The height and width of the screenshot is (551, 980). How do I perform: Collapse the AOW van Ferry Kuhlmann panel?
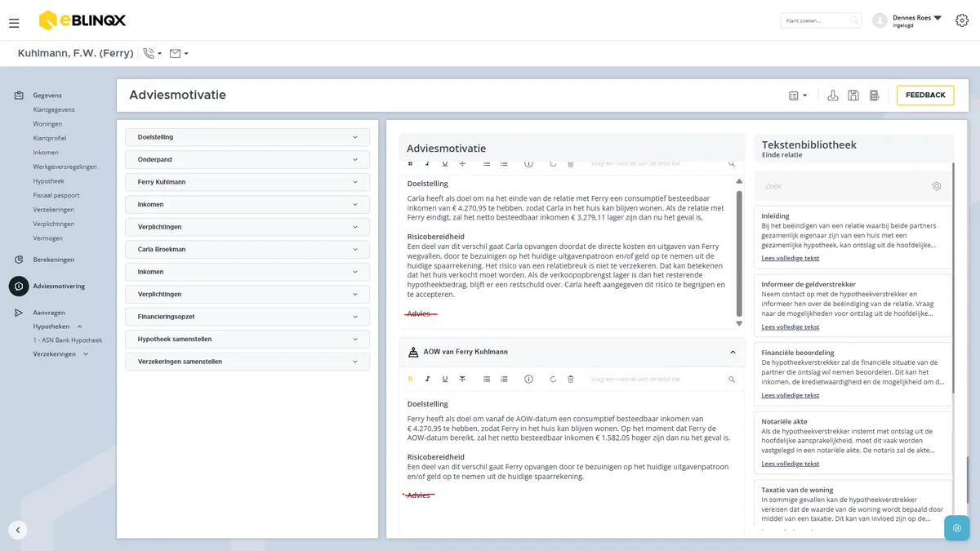coord(733,352)
